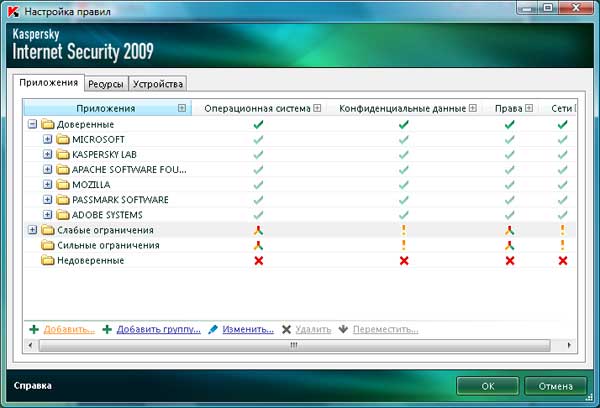Viewport: 600px width, 408px height.
Task: Confirm with the OK button
Action: [x=488, y=386]
